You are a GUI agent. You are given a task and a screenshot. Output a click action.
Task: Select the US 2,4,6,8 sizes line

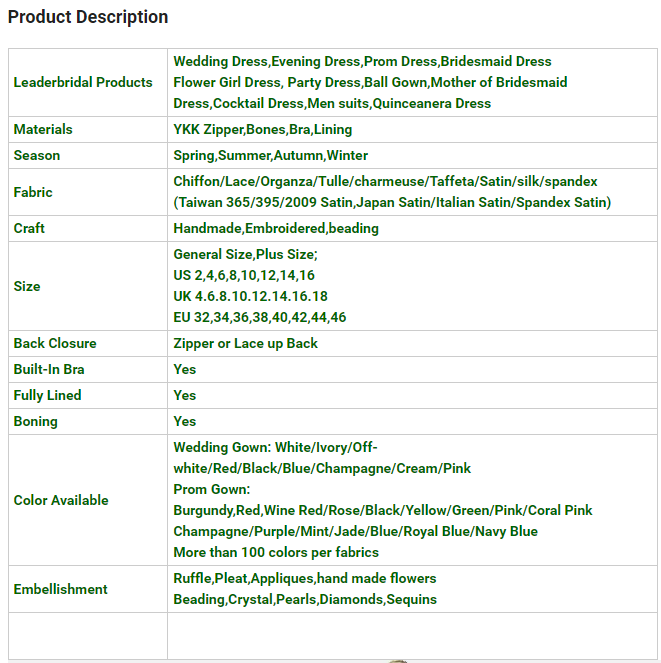click(x=244, y=275)
